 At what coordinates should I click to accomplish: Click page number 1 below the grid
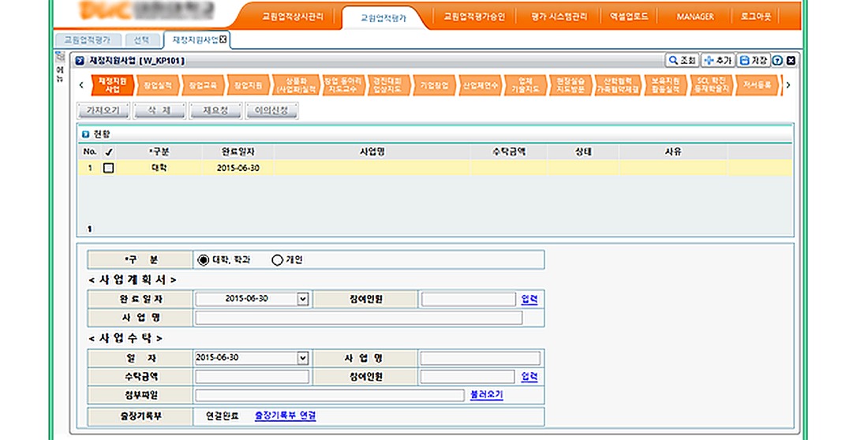point(90,229)
